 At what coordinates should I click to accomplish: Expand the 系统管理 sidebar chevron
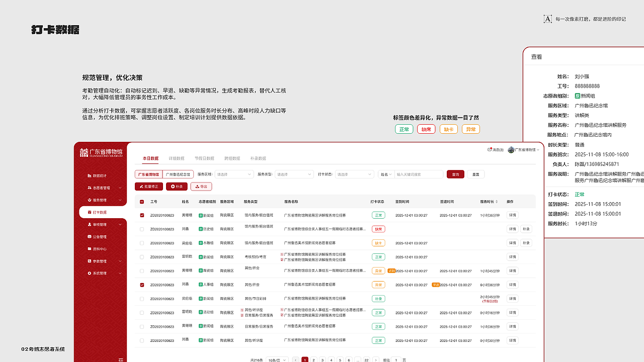point(120,274)
